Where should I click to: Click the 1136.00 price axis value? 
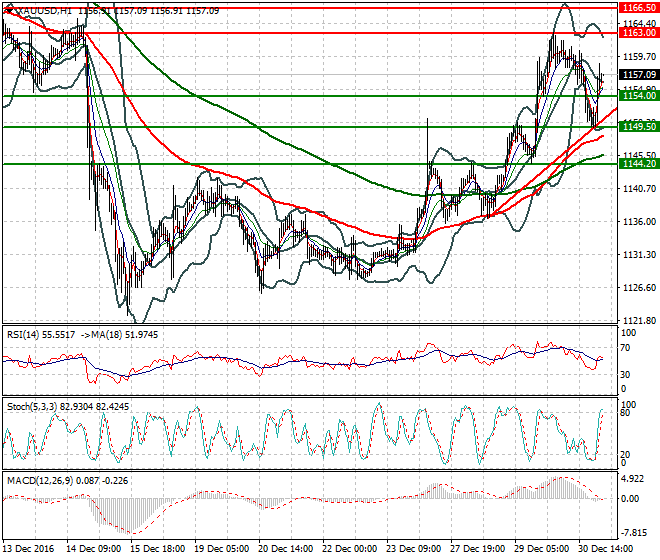[639, 221]
